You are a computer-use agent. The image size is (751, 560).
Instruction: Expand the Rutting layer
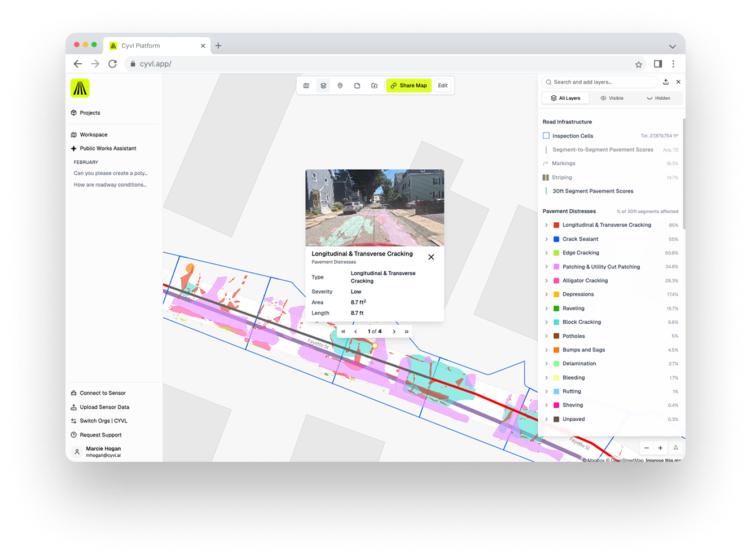546,391
